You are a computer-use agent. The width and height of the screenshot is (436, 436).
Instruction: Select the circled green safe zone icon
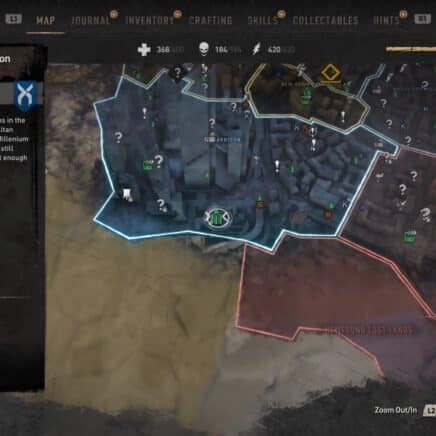(x=217, y=217)
